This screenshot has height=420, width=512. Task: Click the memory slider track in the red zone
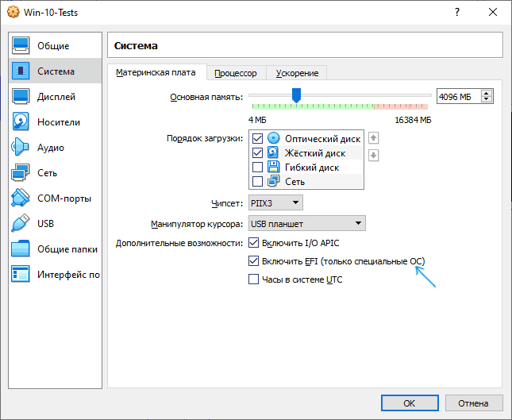(x=401, y=106)
